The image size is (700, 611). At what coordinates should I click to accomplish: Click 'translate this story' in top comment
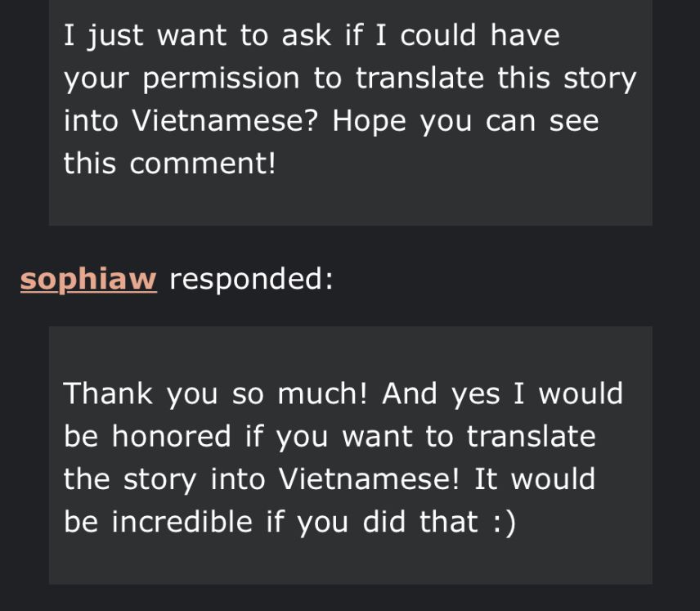pyautogui.click(x=496, y=79)
